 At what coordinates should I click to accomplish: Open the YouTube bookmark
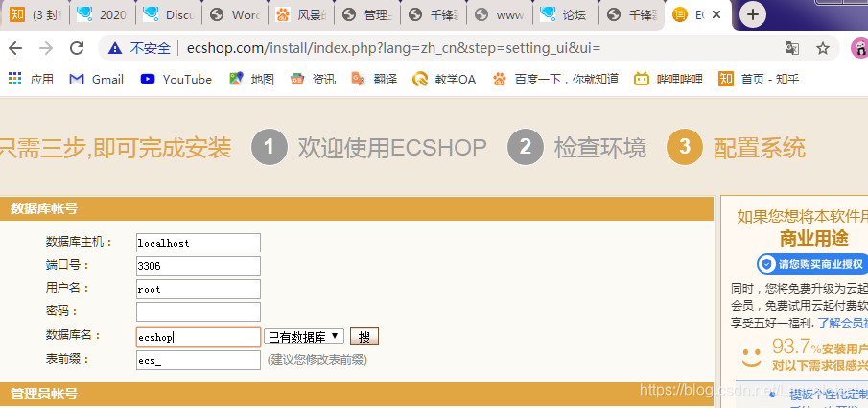pos(176,80)
